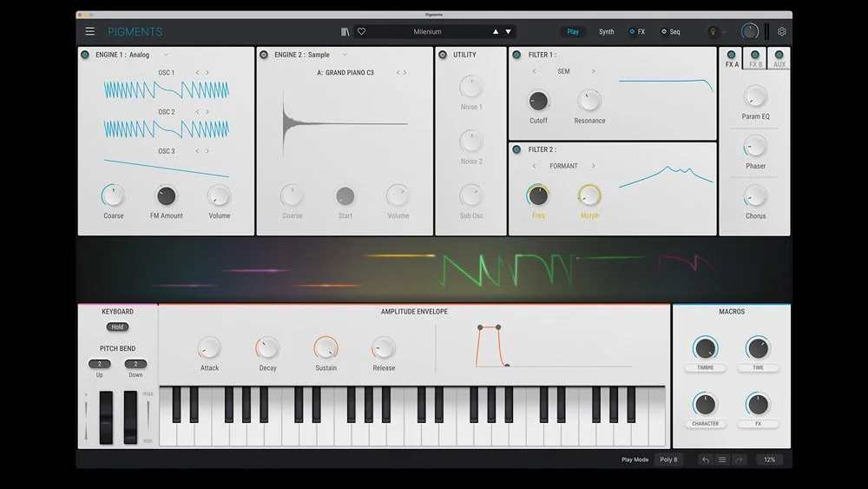Viewport: 868px width, 489px height.
Task: Click the Amplitude Envelope Sustain knob
Action: [x=325, y=347]
